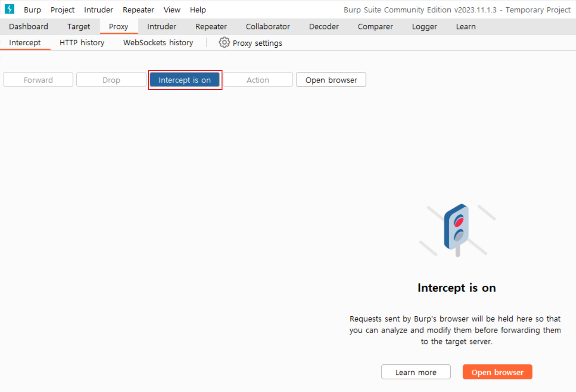Viewport: 576px width, 392px height.
Task: Click the Requests sent by Burp's browser description
Action: click(455, 330)
